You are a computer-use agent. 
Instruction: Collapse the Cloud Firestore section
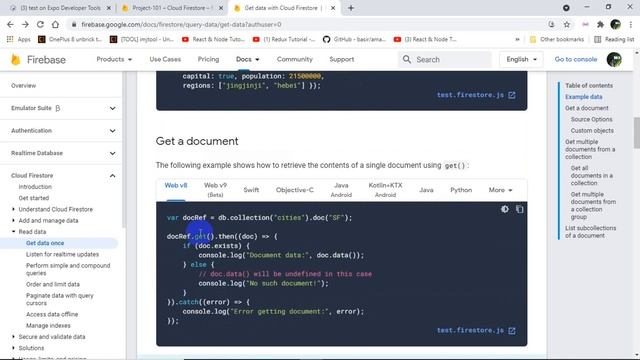[112, 176]
